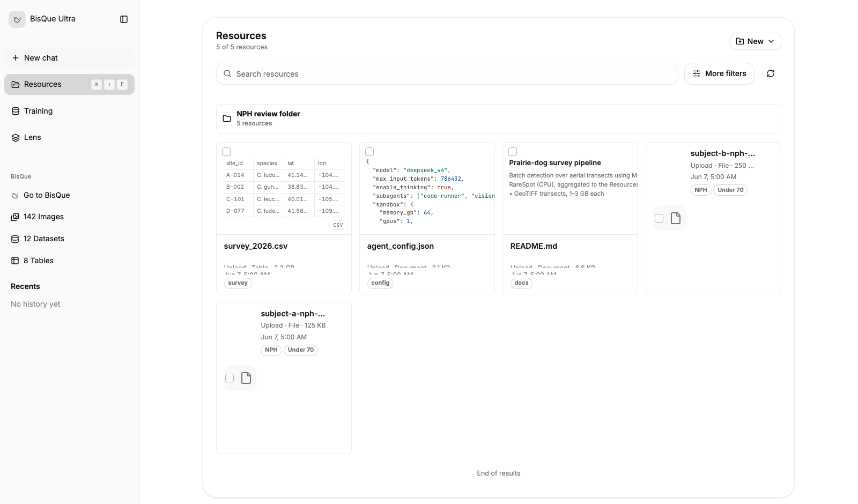
Task: Click the NPH tag on subject-b-nph card
Action: click(701, 190)
